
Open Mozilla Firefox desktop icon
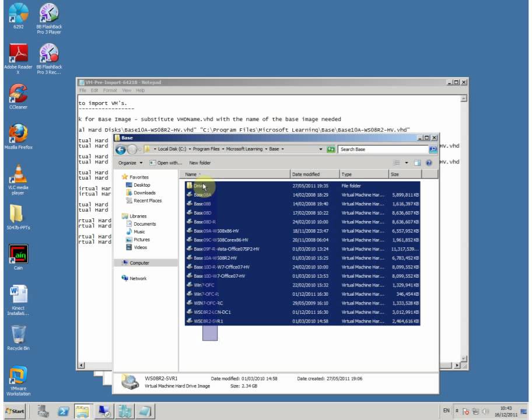point(18,136)
